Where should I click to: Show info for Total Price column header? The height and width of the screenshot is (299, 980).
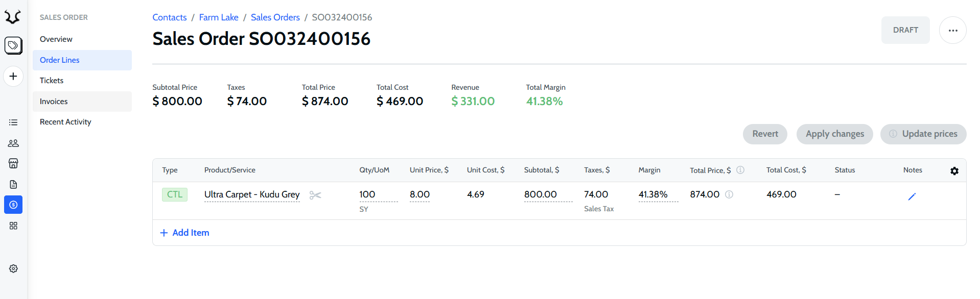(740, 170)
